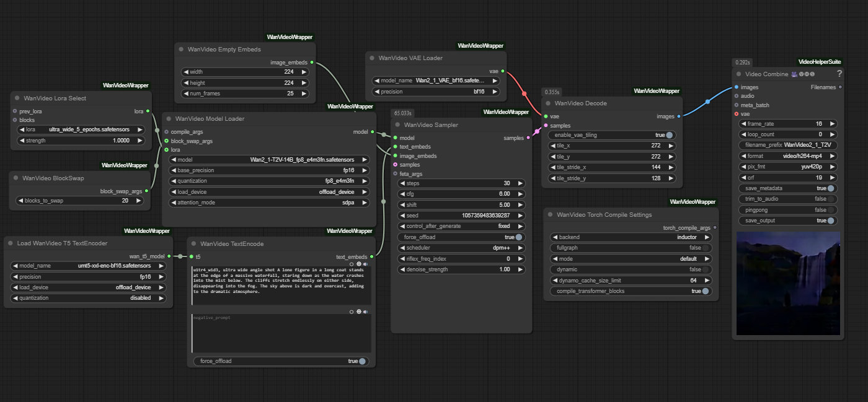Disable save_metadata in Video Combine
The width and height of the screenshot is (868, 402).
point(830,188)
